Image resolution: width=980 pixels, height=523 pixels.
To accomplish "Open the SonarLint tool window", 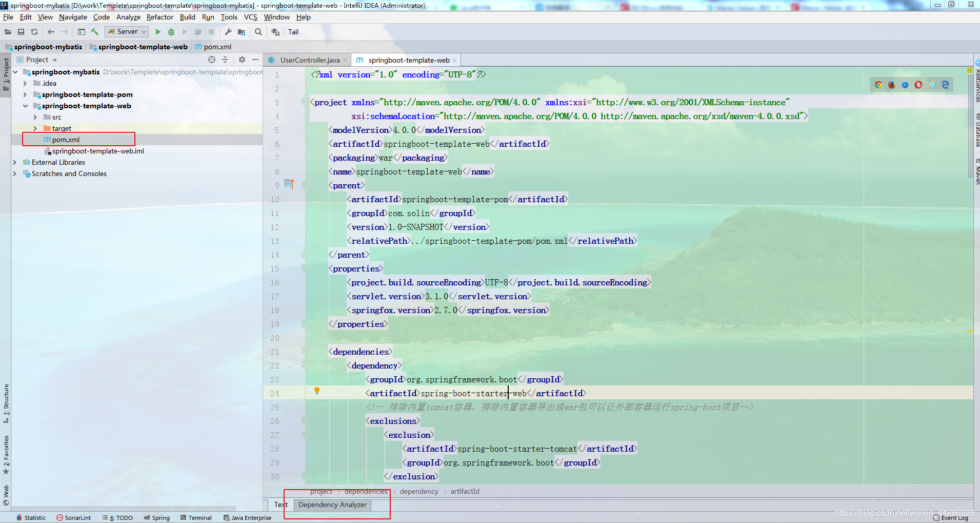I will pos(73,518).
